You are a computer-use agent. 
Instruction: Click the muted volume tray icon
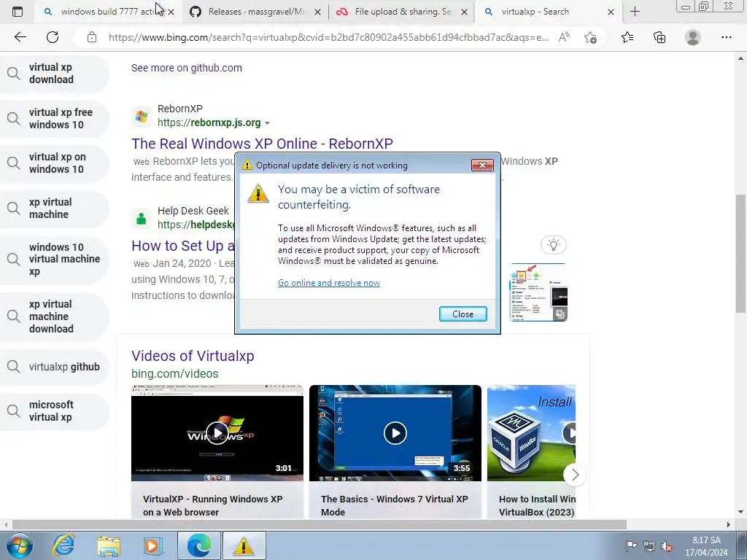[x=667, y=546]
